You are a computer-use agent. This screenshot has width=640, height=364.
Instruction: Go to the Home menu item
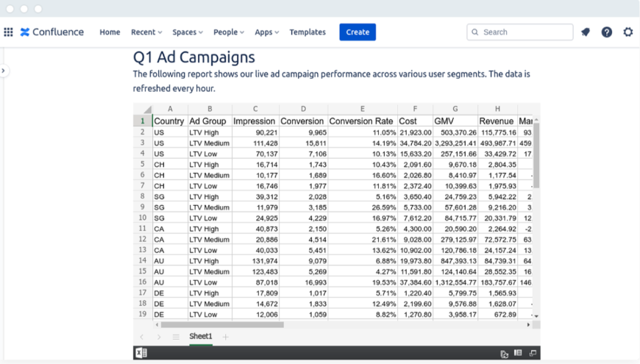110,32
